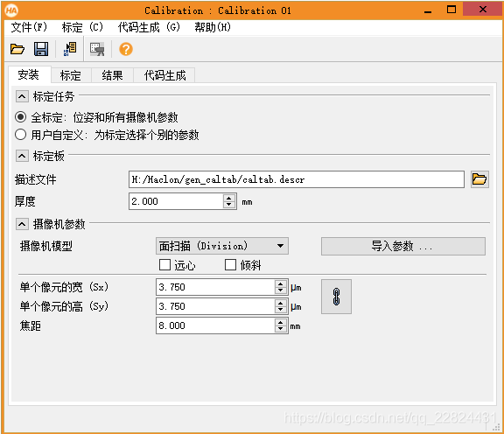Maximize the Calibration window
This screenshot has height=434, width=504.
[451, 10]
